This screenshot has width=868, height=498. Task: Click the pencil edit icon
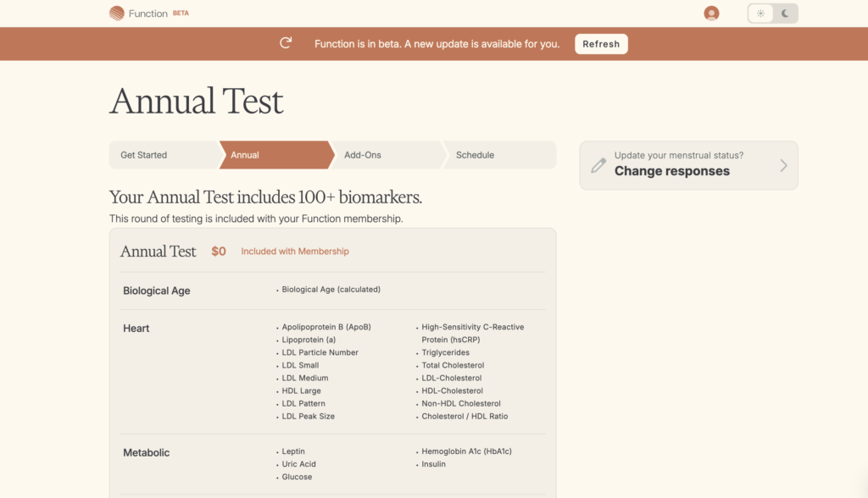(x=598, y=165)
